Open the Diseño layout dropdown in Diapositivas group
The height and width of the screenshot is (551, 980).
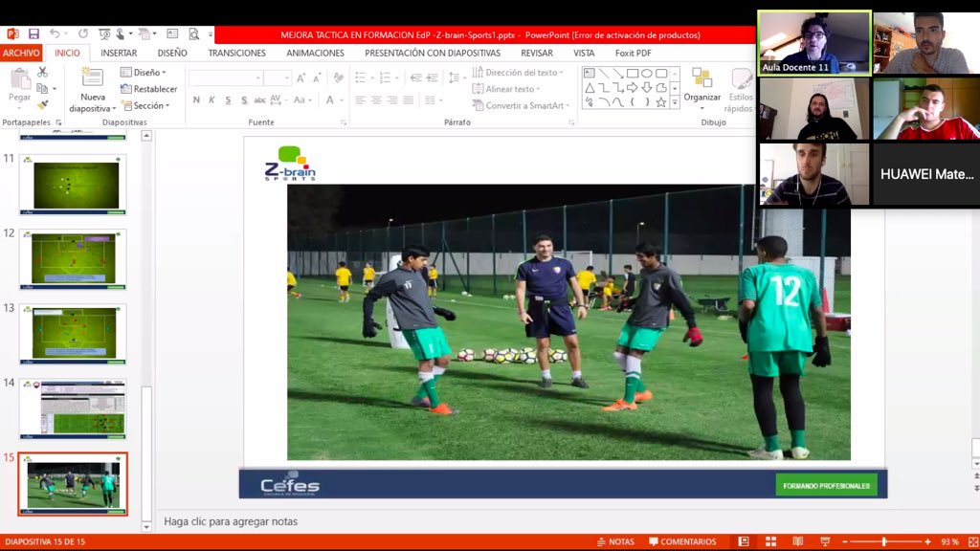[144, 73]
